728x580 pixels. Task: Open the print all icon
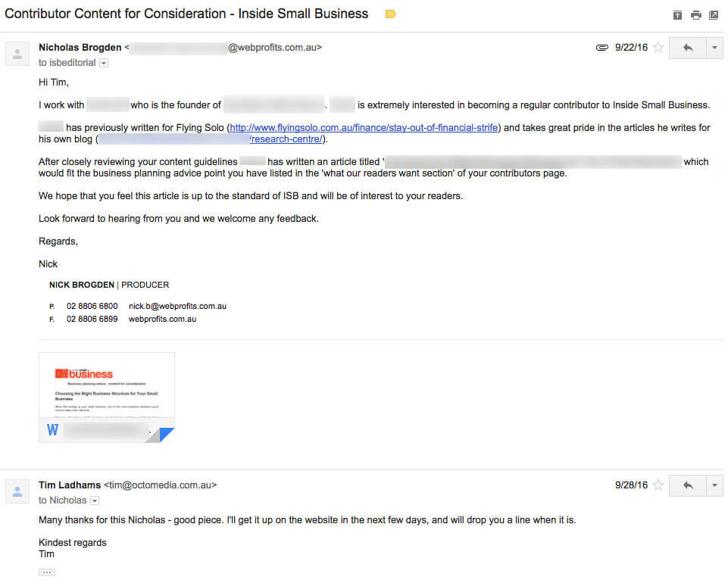click(695, 15)
